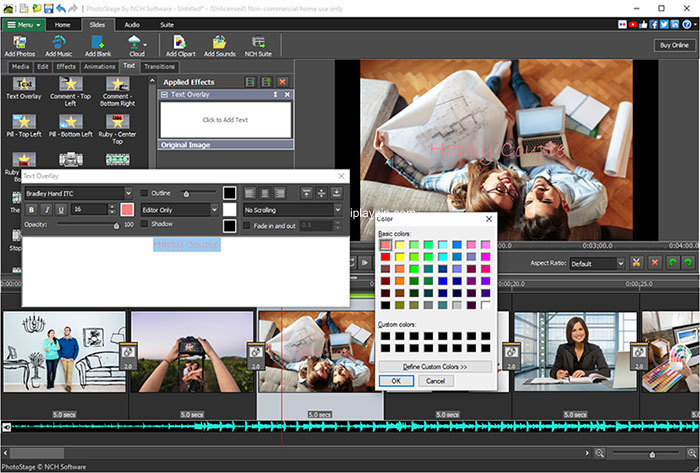Click the 'Click to Add Text' box
The height and width of the screenshot is (473, 700).
[x=225, y=120]
